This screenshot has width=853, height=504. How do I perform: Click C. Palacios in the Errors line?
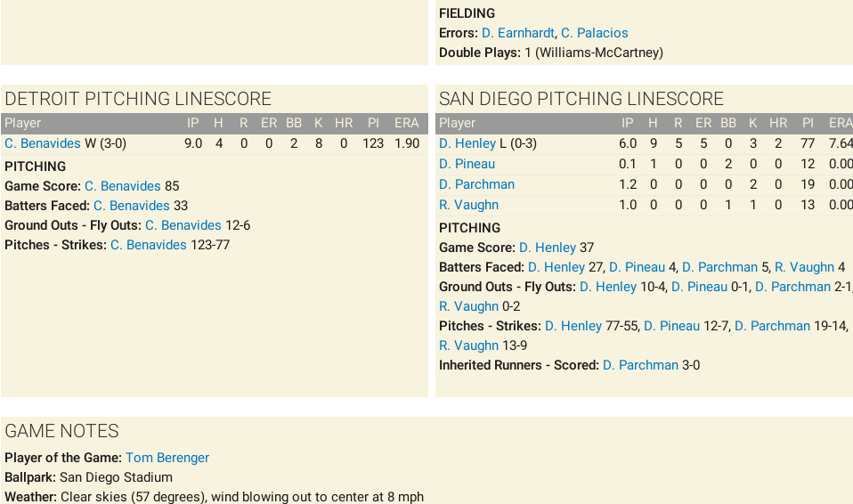[594, 33]
